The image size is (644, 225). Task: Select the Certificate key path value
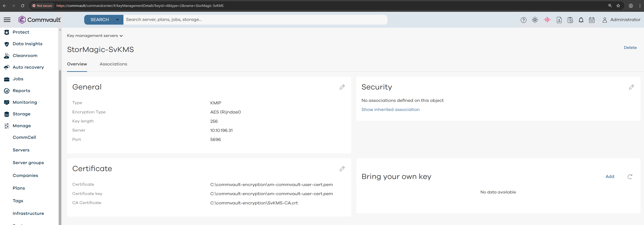271,194
